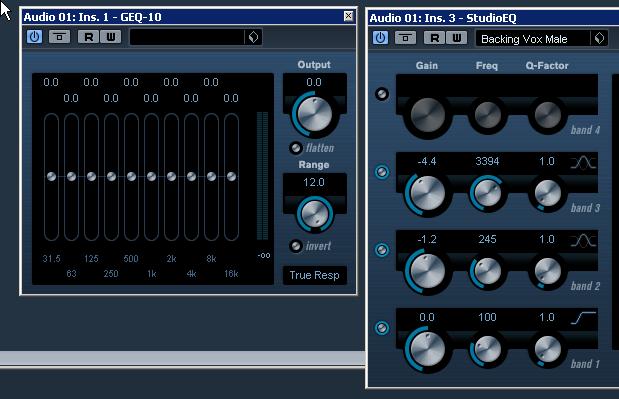This screenshot has width=619, height=399.
Task: Click GEQ-10 output level meter
Action: pos(263,176)
